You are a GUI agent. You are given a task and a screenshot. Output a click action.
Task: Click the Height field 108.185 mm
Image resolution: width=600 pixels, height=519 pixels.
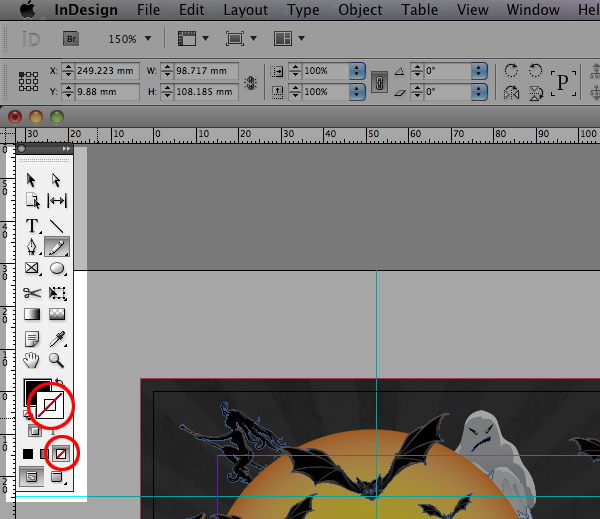tap(207, 92)
